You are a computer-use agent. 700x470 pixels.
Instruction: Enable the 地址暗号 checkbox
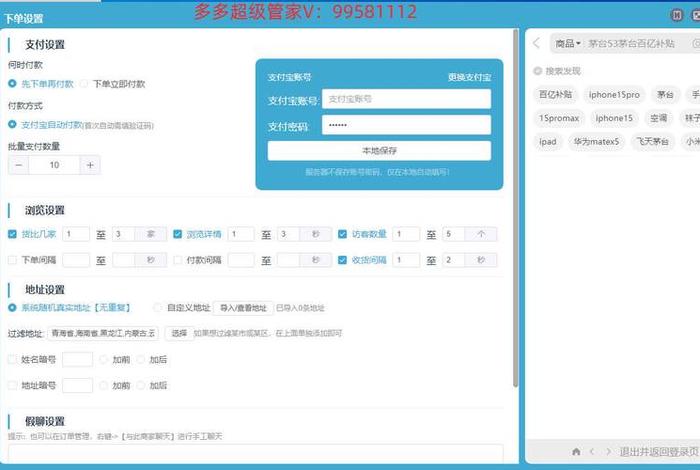pyautogui.click(x=12, y=385)
